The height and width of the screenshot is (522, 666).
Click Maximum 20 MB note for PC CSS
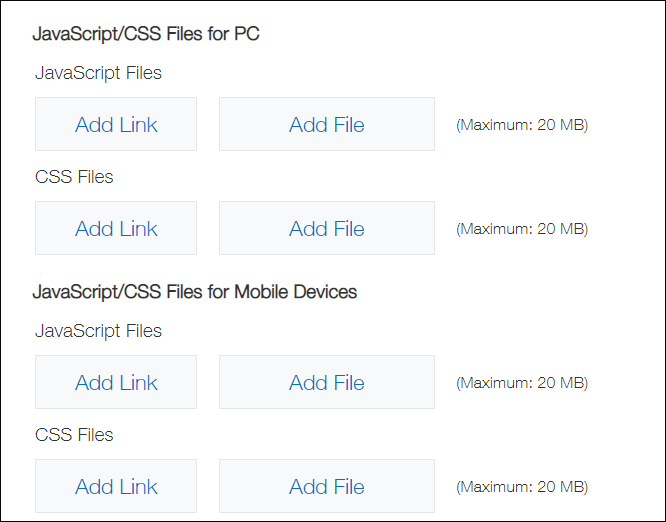(522, 229)
